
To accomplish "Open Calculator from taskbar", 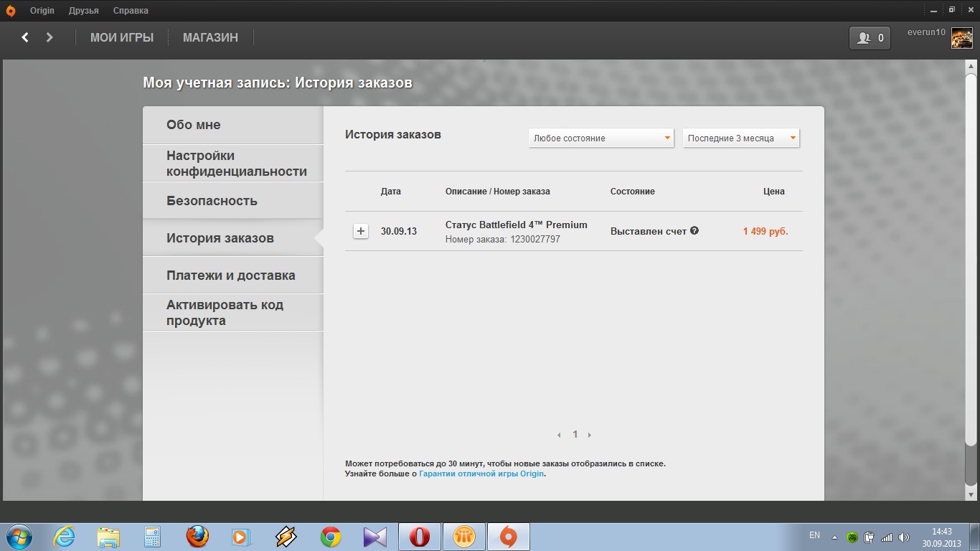I will coord(152,537).
